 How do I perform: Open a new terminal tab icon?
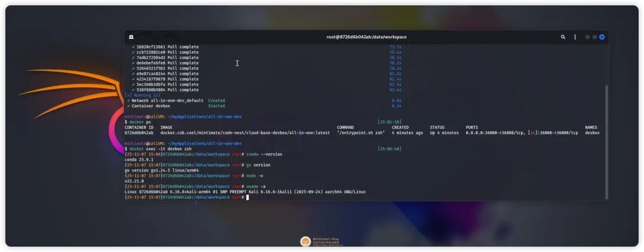click(131, 37)
